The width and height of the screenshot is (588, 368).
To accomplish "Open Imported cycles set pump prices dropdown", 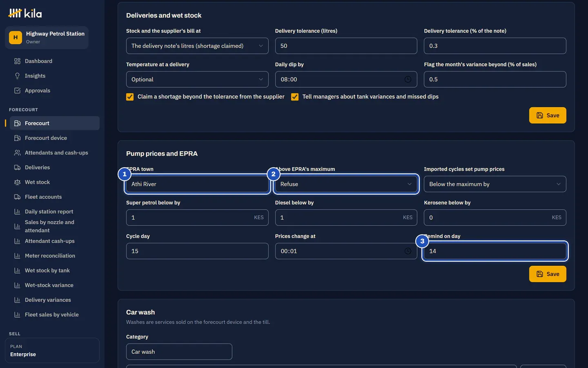I will [x=495, y=184].
